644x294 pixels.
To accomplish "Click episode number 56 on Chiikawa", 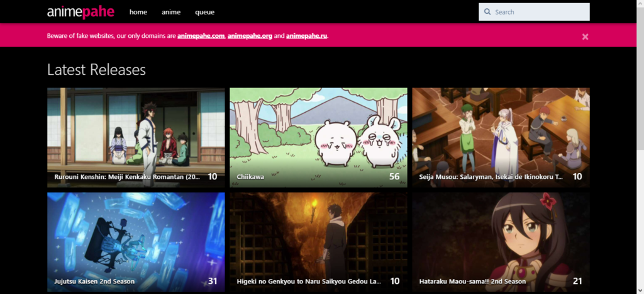I will pos(394,176).
